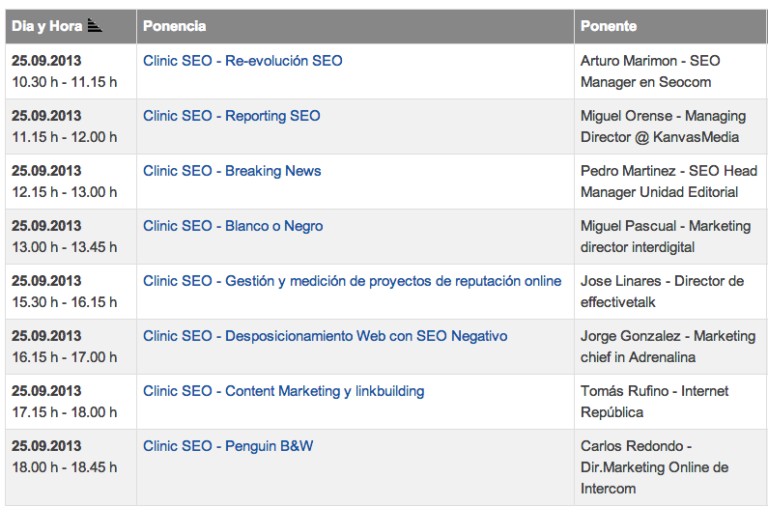Click the Arturo Marimon speaker cell
This screenshot has height=506, width=768.
(671, 72)
